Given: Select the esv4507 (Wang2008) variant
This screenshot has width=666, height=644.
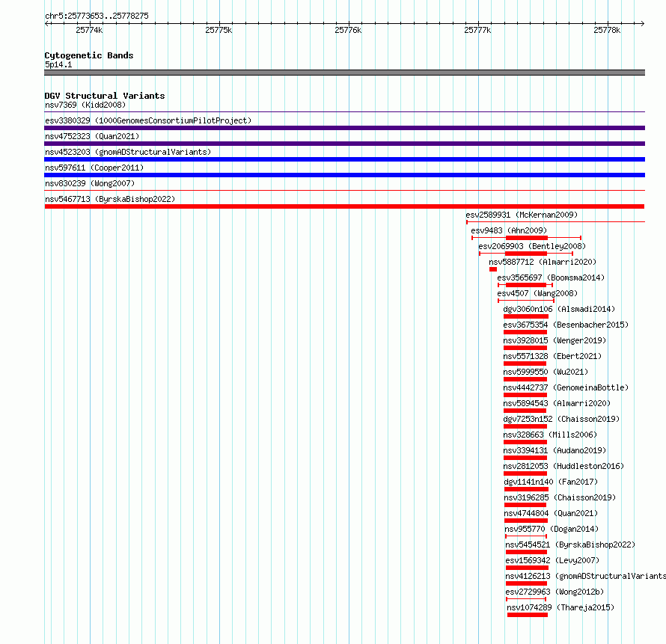Looking at the screenshot, I should tap(537, 293).
